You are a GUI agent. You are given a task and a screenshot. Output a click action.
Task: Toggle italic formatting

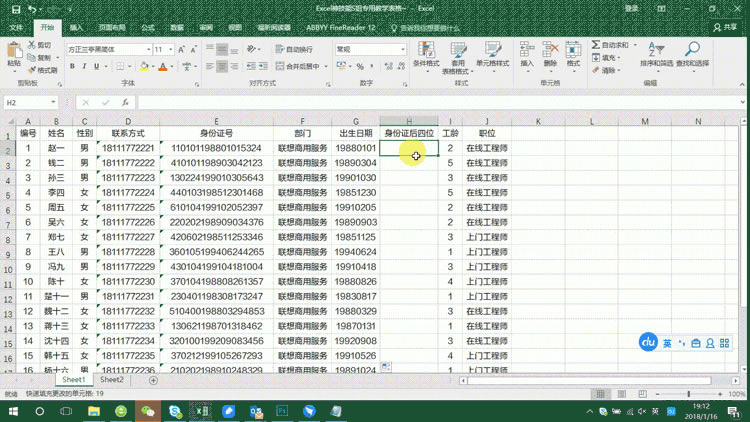click(84, 67)
